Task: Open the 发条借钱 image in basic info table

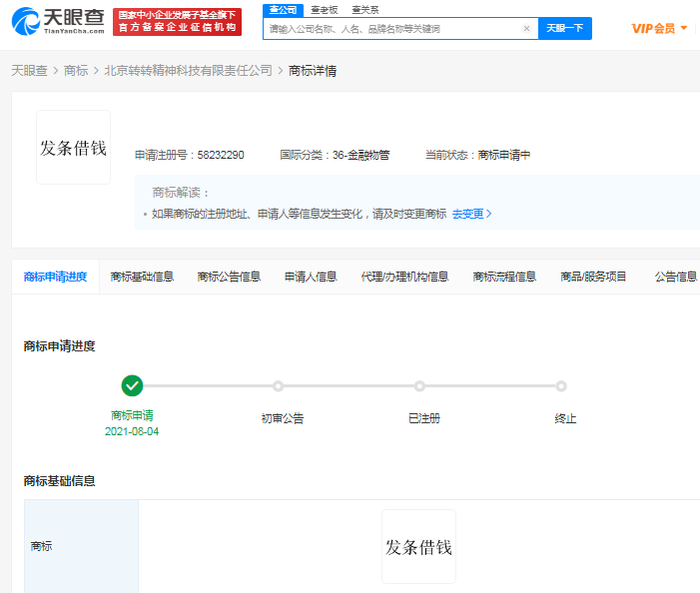Action: [418, 547]
